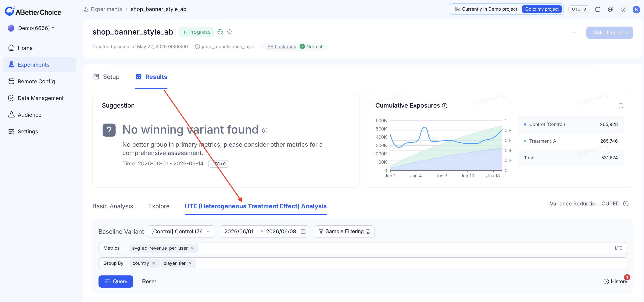Viewport: 644px width, 302px height.
Task: Click the refresh status icon beside In Progress
Action: (220, 32)
